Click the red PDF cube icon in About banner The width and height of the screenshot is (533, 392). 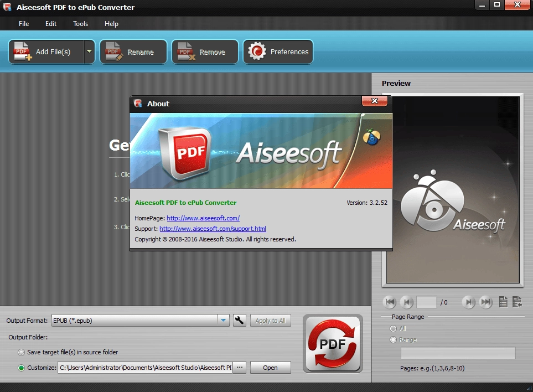pyautogui.click(x=185, y=153)
